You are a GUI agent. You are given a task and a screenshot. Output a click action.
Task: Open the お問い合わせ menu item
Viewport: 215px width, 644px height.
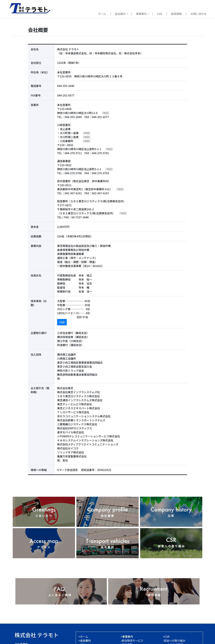tap(198, 14)
